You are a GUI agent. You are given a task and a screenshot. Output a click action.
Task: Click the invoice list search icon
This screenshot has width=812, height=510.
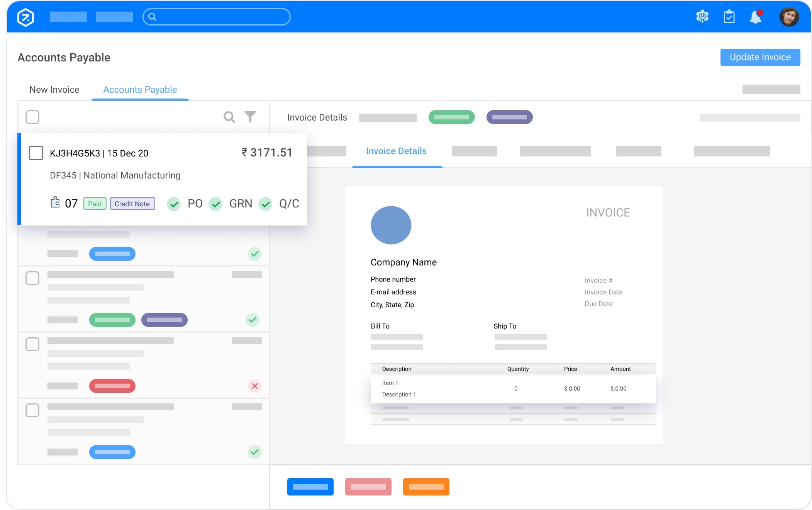[x=229, y=117]
